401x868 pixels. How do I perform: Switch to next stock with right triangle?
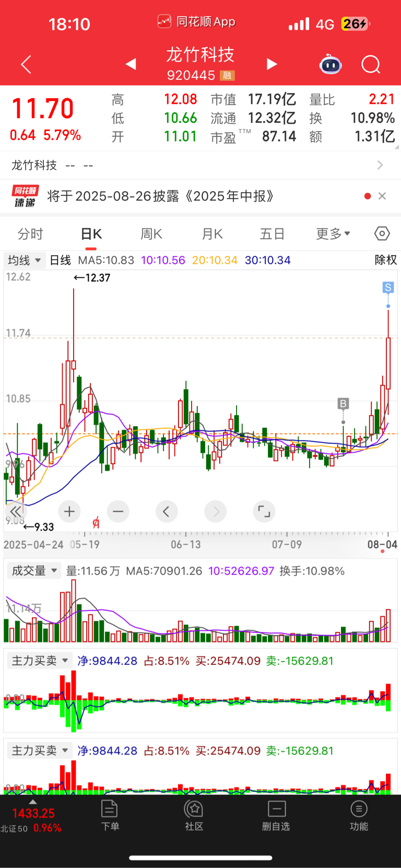coord(272,64)
